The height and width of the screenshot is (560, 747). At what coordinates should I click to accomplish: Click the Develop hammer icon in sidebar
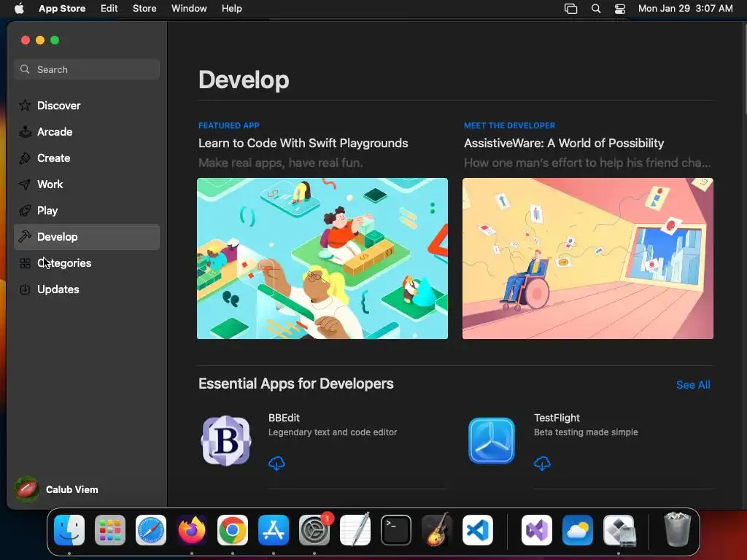tap(25, 237)
